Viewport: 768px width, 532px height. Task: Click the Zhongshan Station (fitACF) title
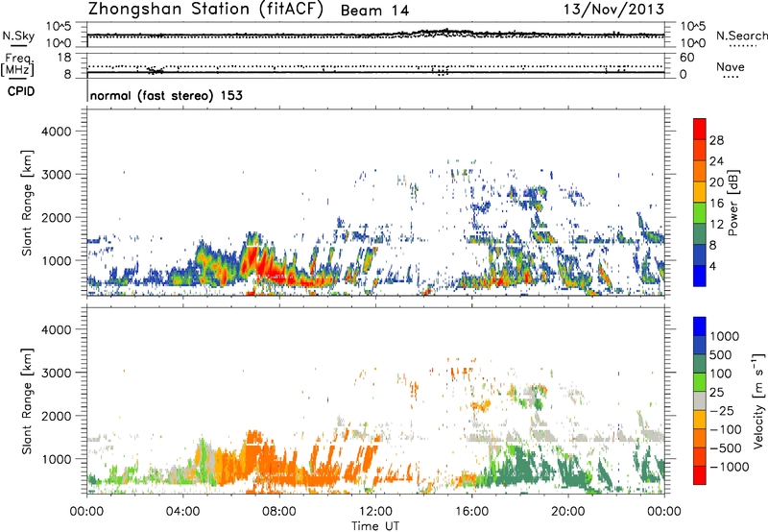click(x=205, y=10)
